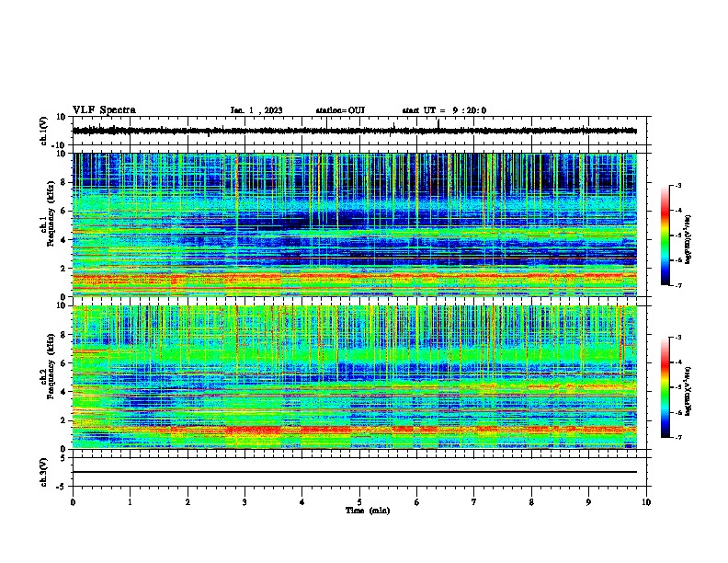Viewport: 728px width, 563px height.
Task: Click the 'VLF Spectra' title text
Action: coord(104,110)
